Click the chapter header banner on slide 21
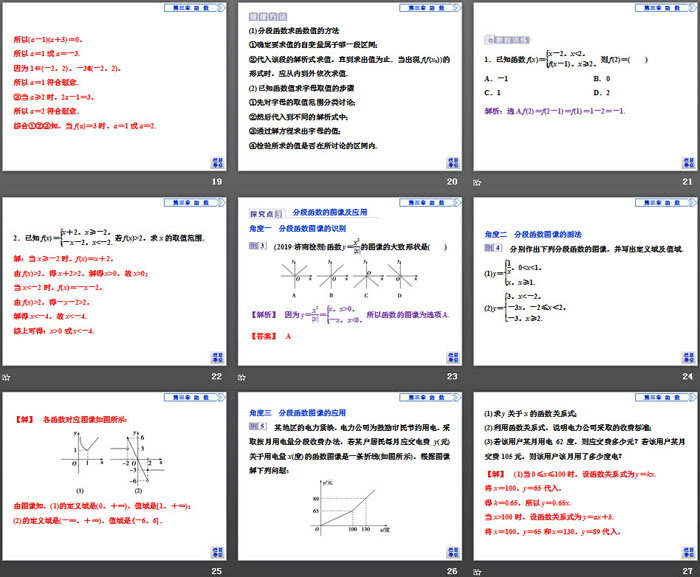The image size is (700, 577). [x=666, y=8]
